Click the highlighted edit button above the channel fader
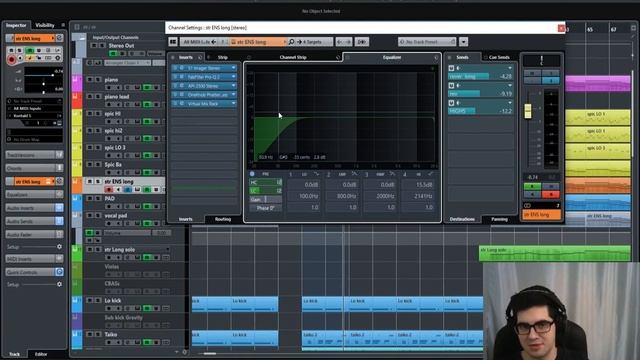 click(x=551, y=81)
